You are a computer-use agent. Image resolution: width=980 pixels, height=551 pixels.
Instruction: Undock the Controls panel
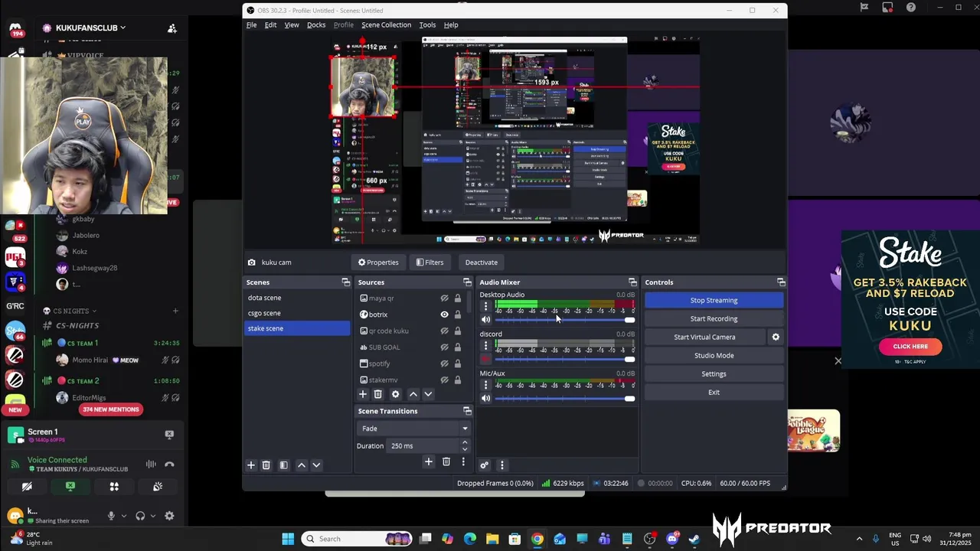pyautogui.click(x=781, y=282)
